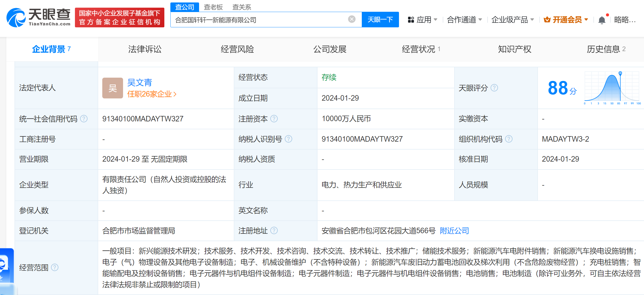Switch to the 企业背景 tab
The image size is (644, 295).
click(x=52, y=49)
